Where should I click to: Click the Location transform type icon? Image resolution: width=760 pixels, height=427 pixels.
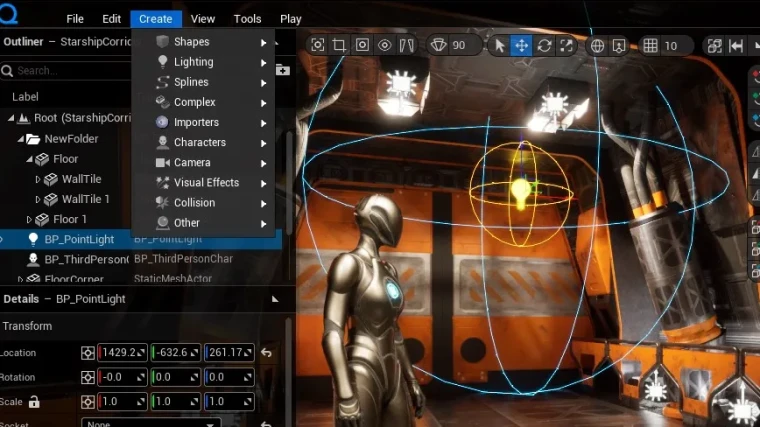click(88, 353)
